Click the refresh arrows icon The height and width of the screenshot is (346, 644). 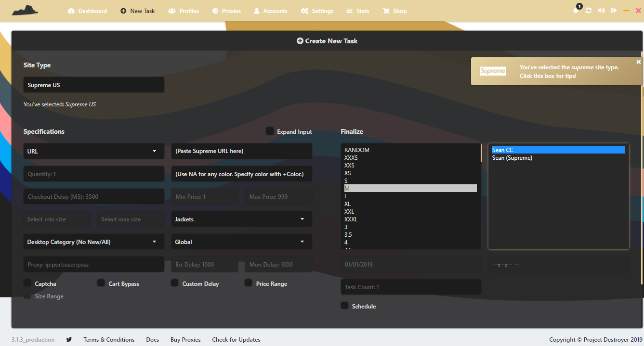tap(589, 11)
